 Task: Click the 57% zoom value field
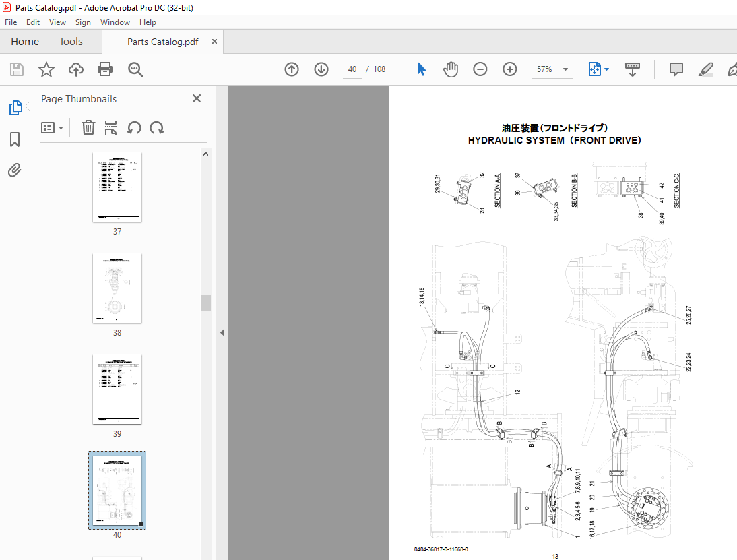[544, 69]
